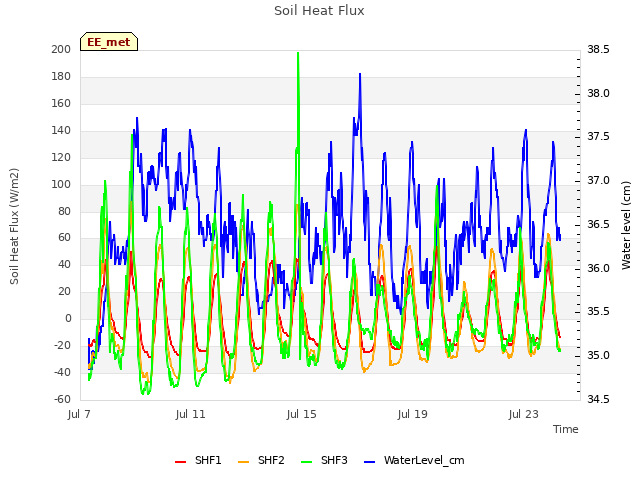
Task: Click the 140 left-axis tick label
Action: 61,130
